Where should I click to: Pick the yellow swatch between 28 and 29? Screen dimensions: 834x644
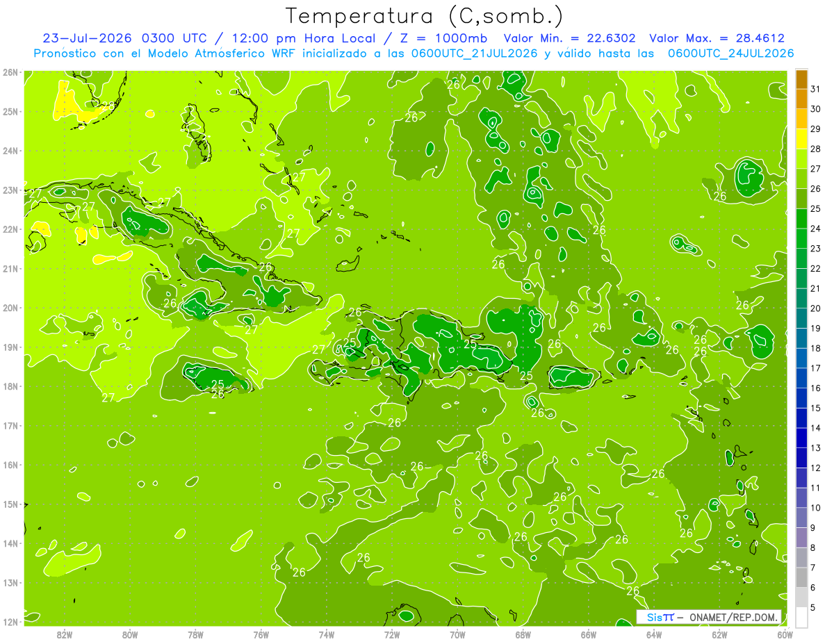click(801, 139)
